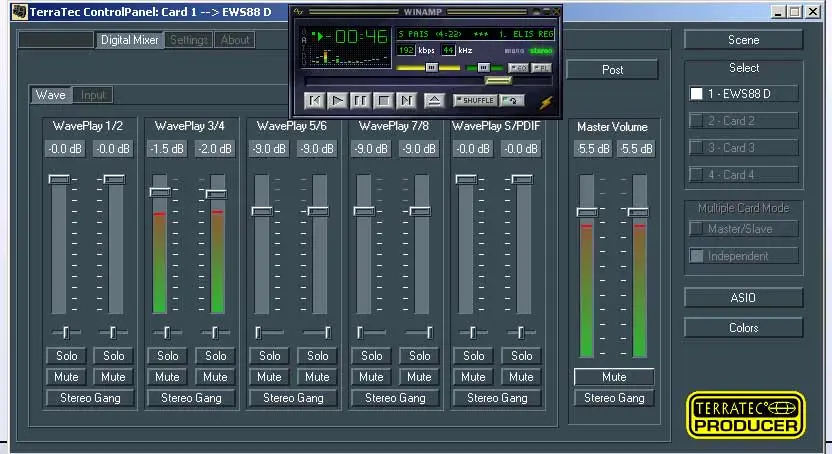Toggle Winamp shuffle mode
The width and height of the screenshot is (832, 454).
[x=475, y=100]
